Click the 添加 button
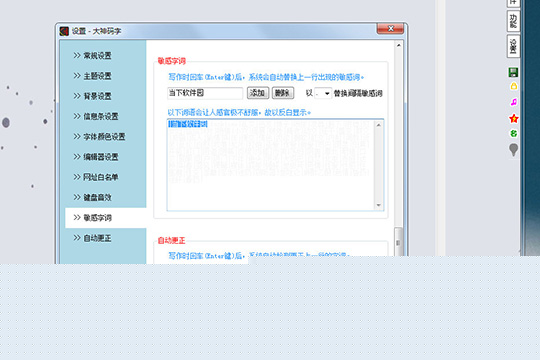The width and height of the screenshot is (540, 360). point(258,93)
